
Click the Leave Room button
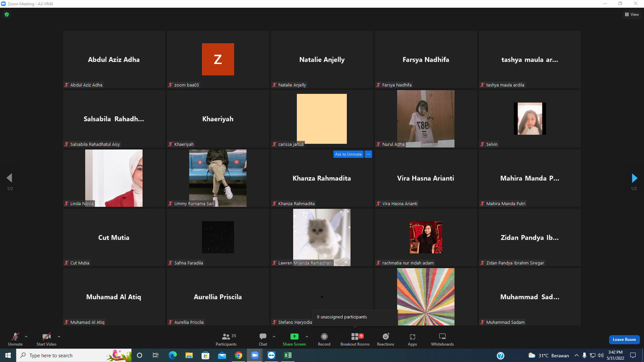pyautogui.click(x=624, y=340)
